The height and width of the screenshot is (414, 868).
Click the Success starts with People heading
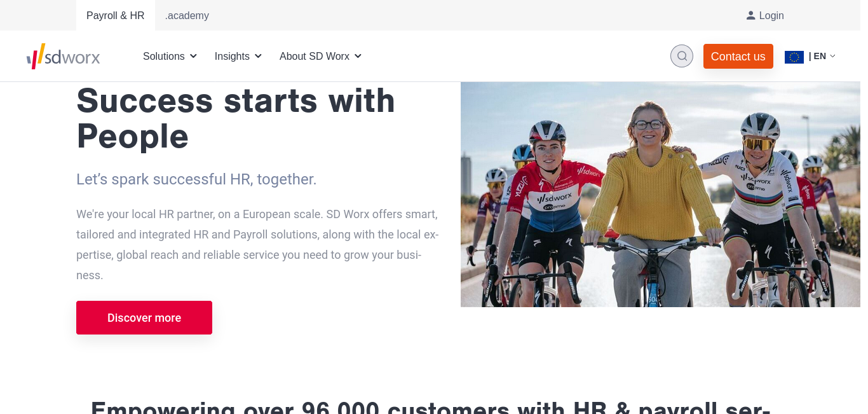point(236,118)
